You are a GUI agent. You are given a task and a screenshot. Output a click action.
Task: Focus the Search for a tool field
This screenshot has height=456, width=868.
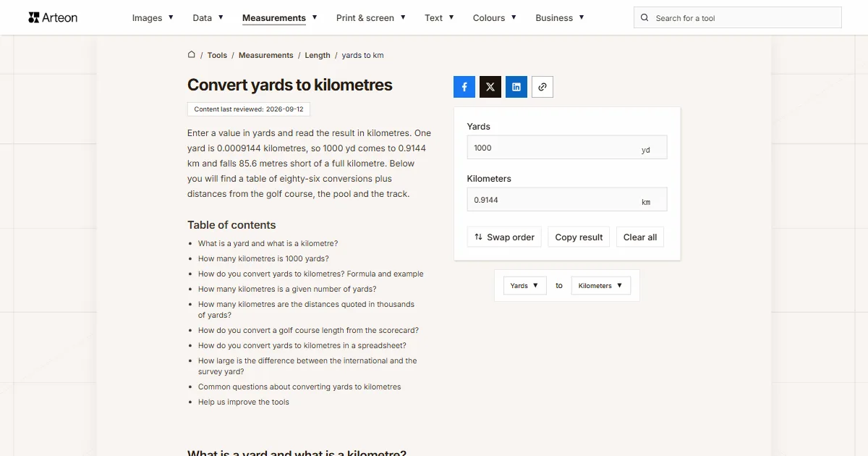coord(738,18)
